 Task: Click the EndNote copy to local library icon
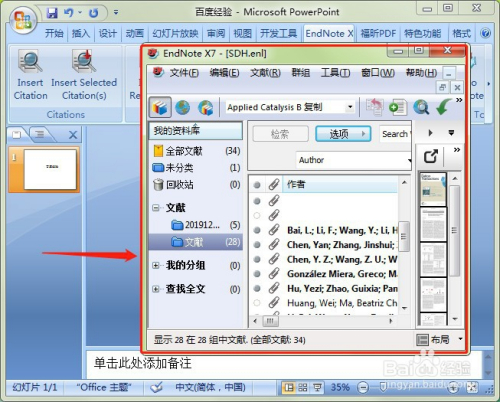[x=374, y=107]
